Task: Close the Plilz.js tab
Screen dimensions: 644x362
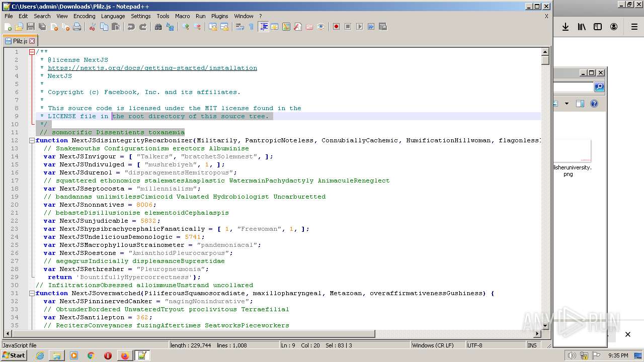Action: click(x=32, y=41)
